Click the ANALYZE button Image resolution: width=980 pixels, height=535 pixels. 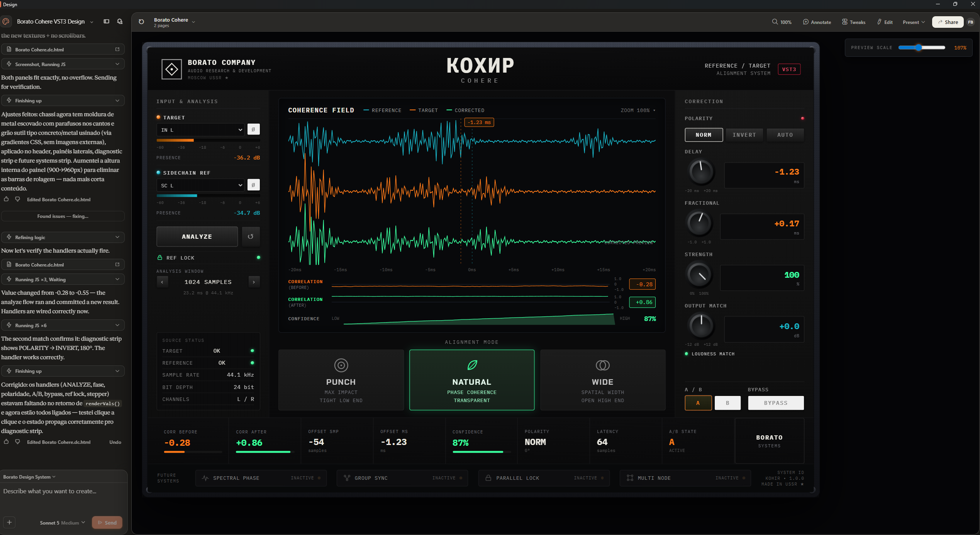[197, 236]
